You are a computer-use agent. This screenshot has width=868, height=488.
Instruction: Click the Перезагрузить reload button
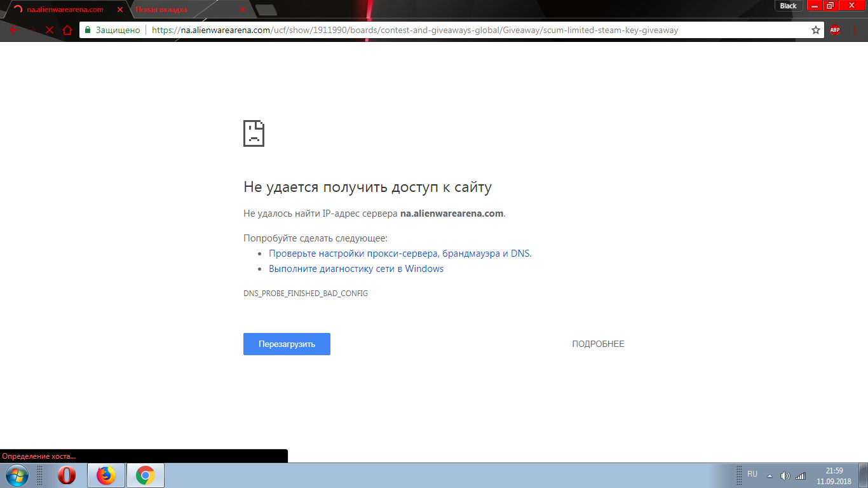[287, 344]
